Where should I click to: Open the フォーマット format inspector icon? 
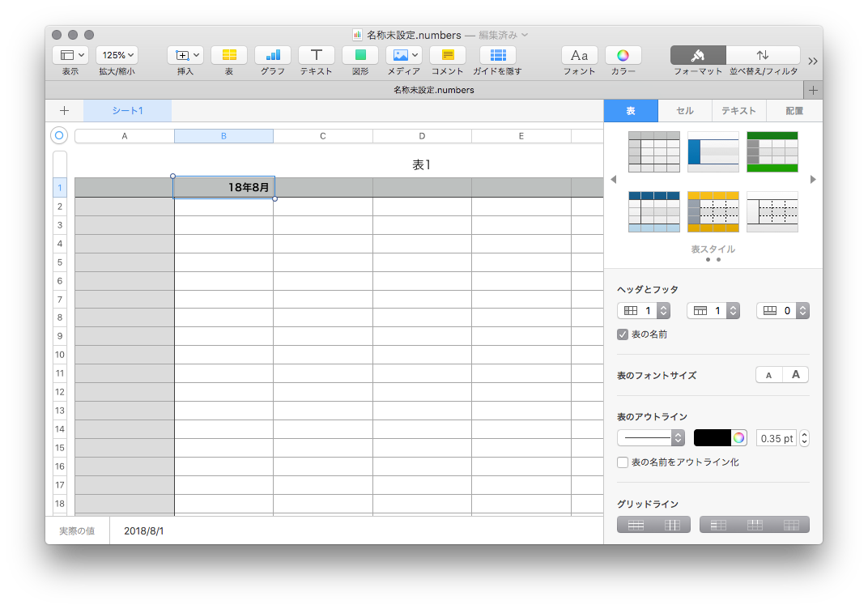coord(698,55)
